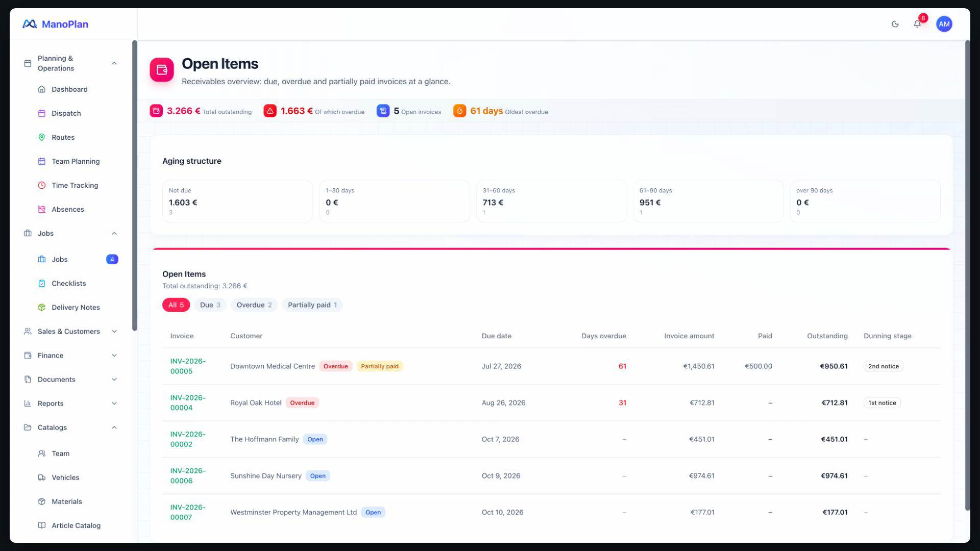
Task: Click the 61–90 days aging card
Action: click(x=708, y=201)
